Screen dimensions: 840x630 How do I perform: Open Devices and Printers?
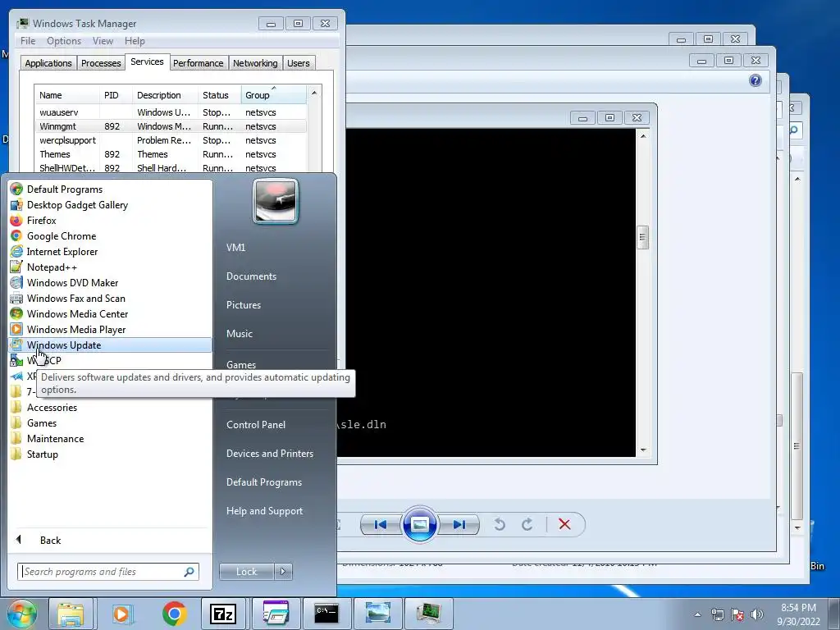(269, 453)
